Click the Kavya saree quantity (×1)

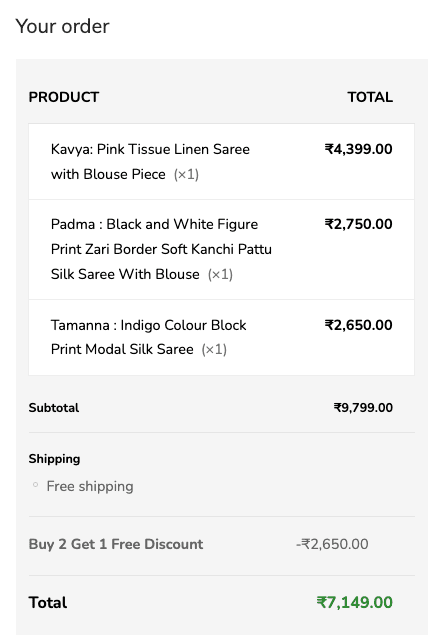(x=186, y=175)
